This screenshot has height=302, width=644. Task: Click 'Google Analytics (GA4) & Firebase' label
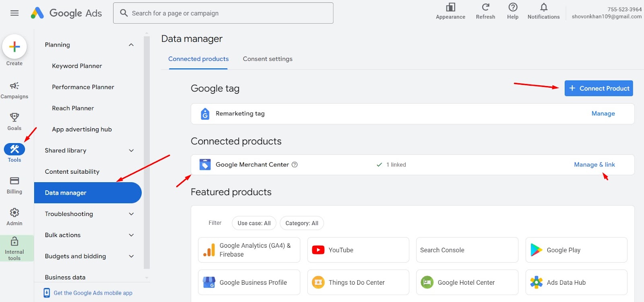255,250
